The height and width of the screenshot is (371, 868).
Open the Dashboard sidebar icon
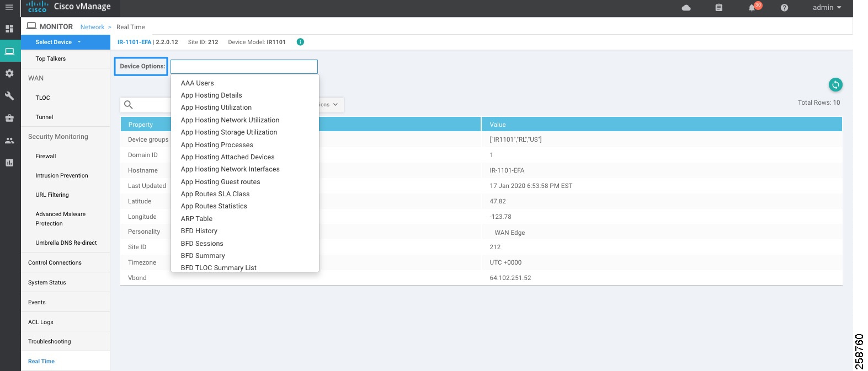click(x=9, y=29)
